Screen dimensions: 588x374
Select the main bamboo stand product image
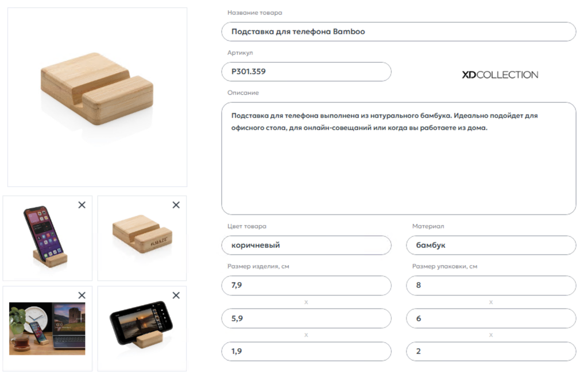[97, 97]
